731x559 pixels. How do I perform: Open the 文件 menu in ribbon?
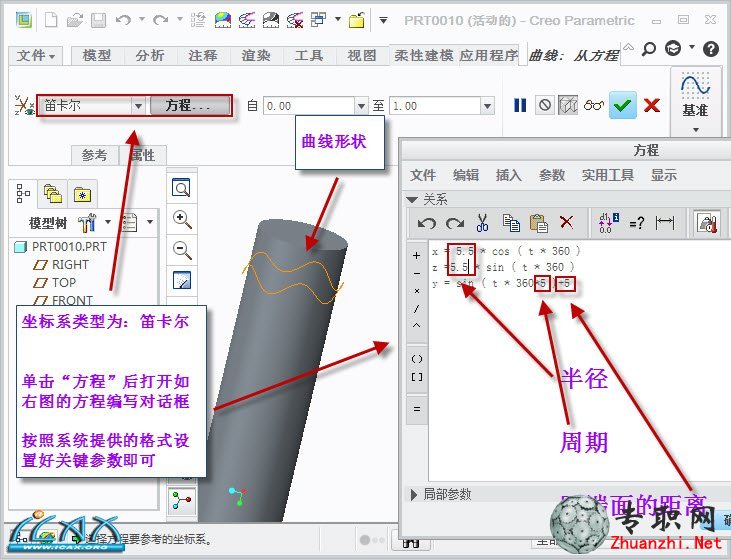(x=35, y=56)
